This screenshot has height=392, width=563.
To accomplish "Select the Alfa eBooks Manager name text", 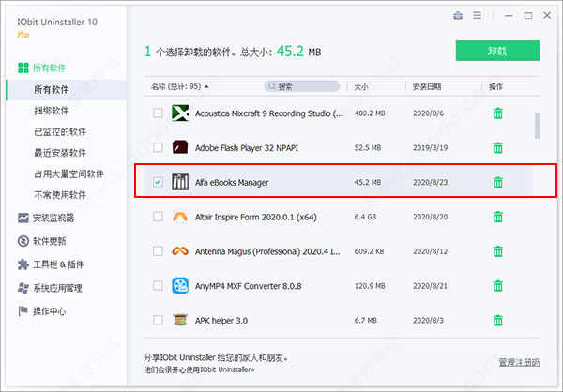I will pos(232,182).
